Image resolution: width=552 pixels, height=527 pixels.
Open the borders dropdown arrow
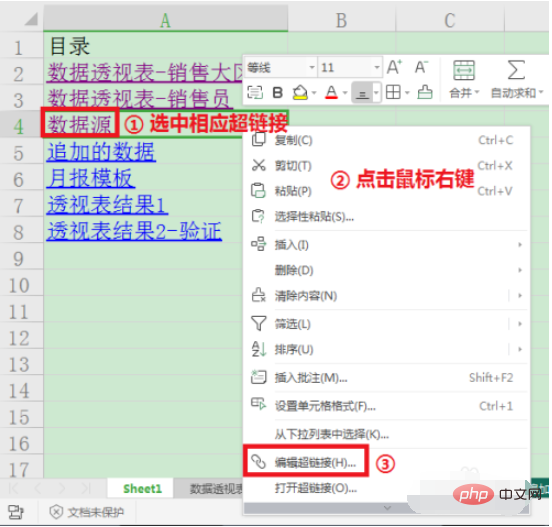click(x=407, y=93)
